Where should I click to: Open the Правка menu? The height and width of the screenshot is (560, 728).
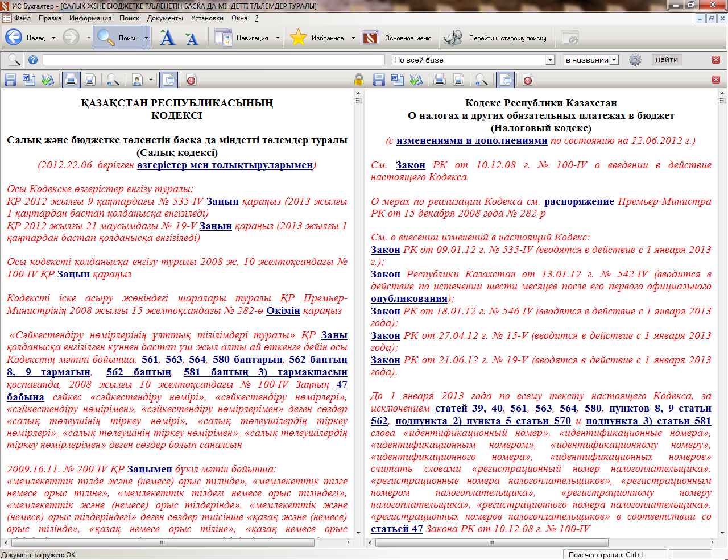click(50, 18)
